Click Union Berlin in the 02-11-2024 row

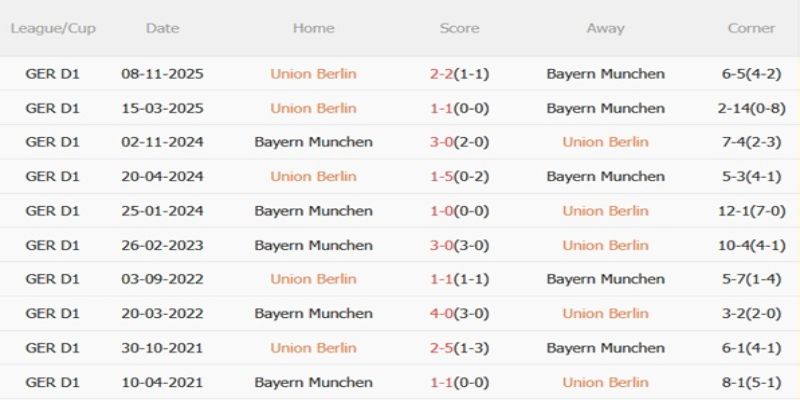click(x=605, y=142)
